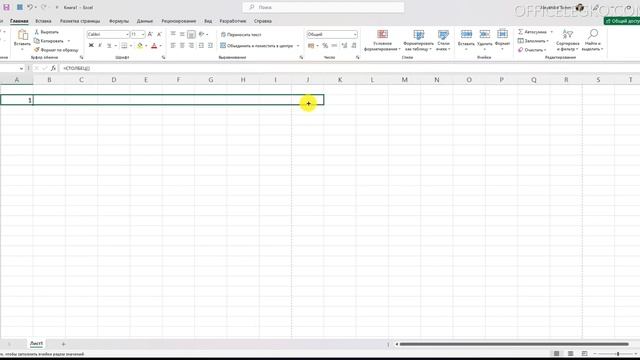Viewport: 640px width, 360px height.
Task: Toggle right horizontal alignment
Action: [191, 46]
